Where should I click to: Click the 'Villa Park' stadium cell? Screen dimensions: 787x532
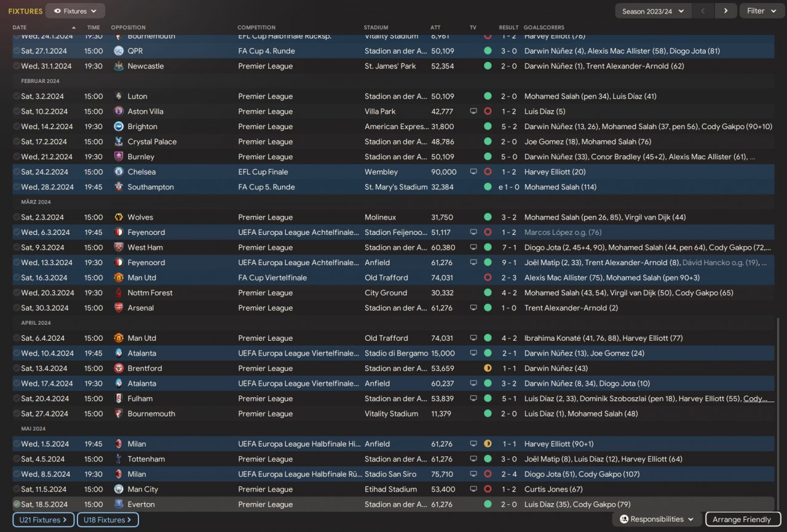pyautogui.click(x=381, y=111)
